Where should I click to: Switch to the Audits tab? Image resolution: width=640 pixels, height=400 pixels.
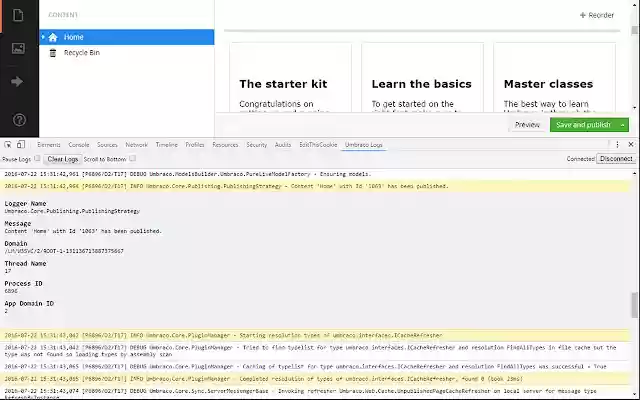point(283,145)
